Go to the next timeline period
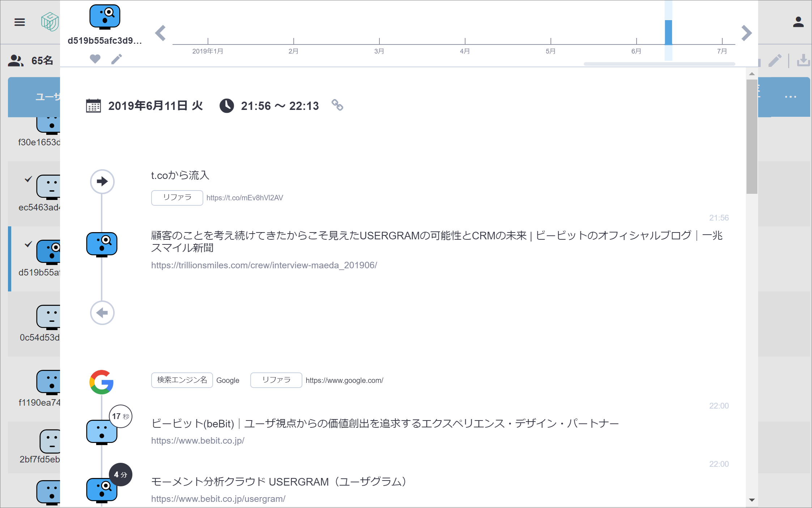The width and height of the screenshot is (812, 508). point(746,33)
